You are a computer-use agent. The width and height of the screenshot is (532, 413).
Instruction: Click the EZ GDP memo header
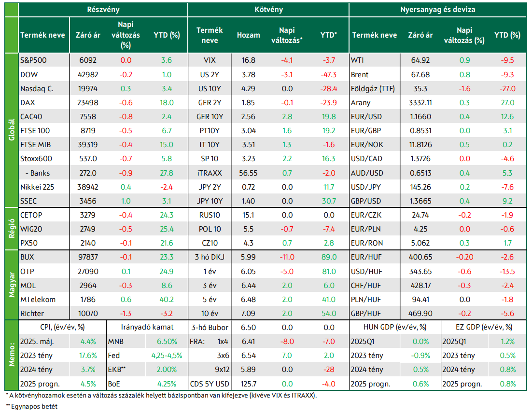coord(484,327)
